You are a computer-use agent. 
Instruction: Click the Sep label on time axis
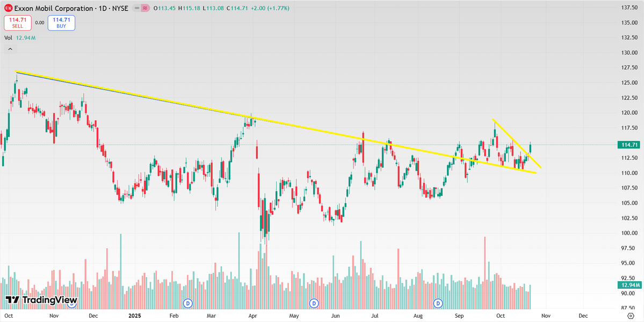(459, 316)
